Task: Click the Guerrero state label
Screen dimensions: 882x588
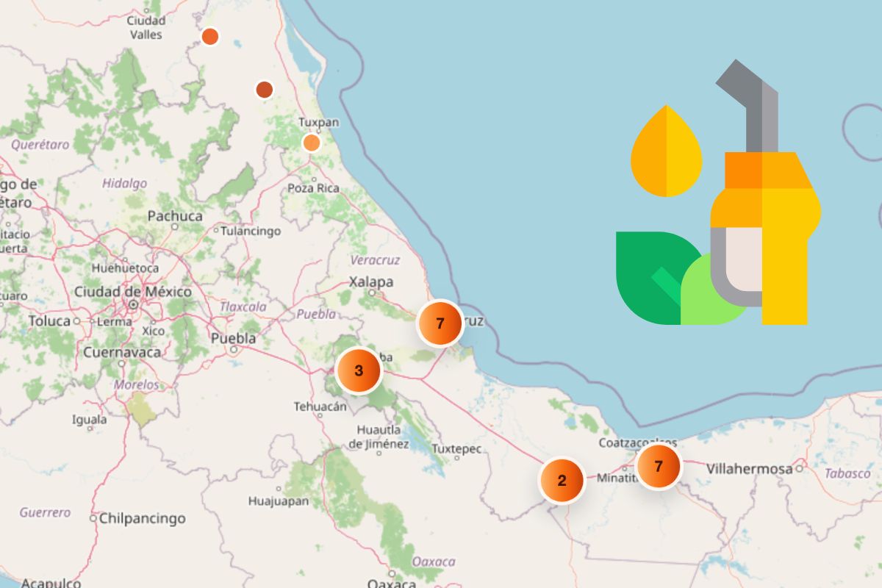Action: (x=45, y=512)
